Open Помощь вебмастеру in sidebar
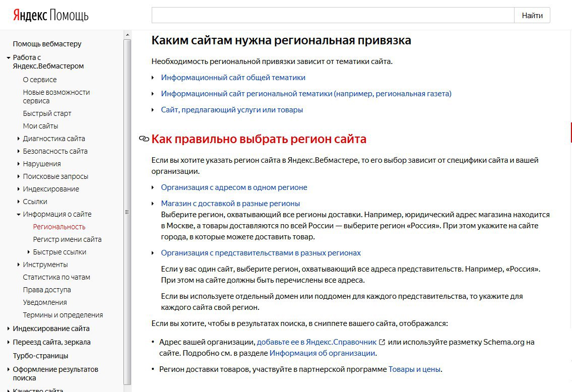Screen dimensions: 572x392 point(47,44)
